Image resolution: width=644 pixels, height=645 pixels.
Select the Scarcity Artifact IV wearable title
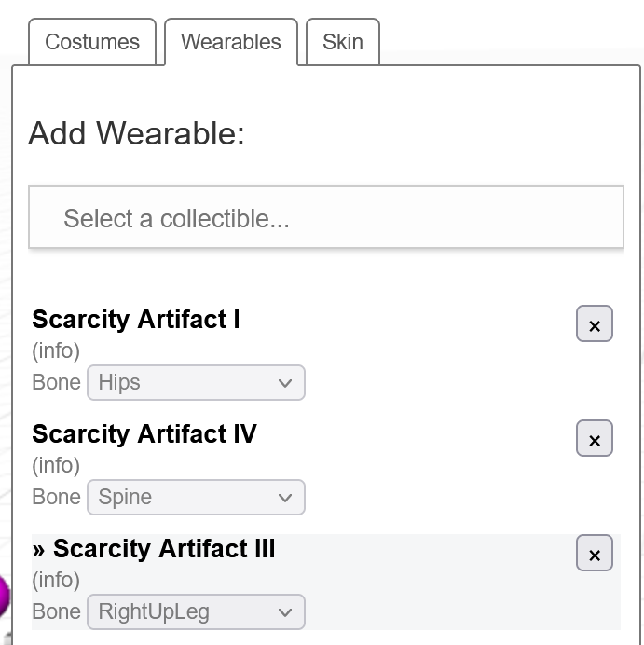click(144, 434)
